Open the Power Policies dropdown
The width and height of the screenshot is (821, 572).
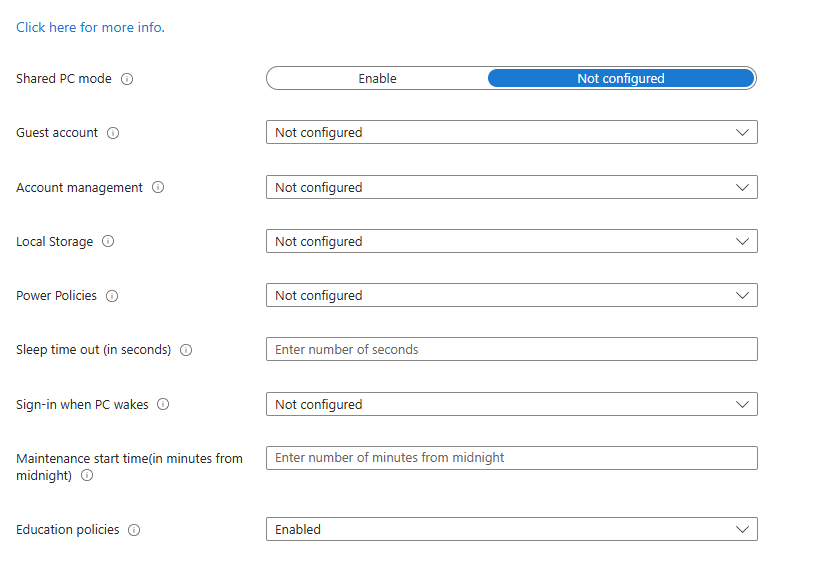[512, 295]
